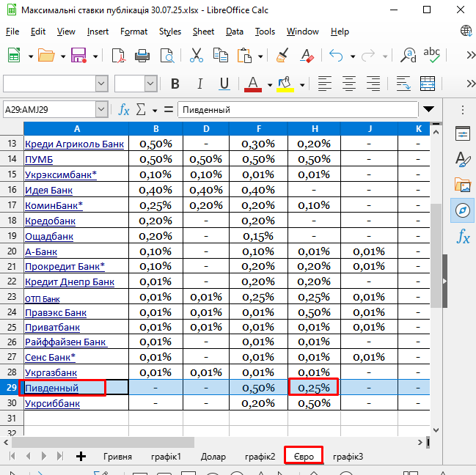Toggle Bold formatting
Image resolution: width=476 pixels, height=475 pixels.
(x=175, y=84)
